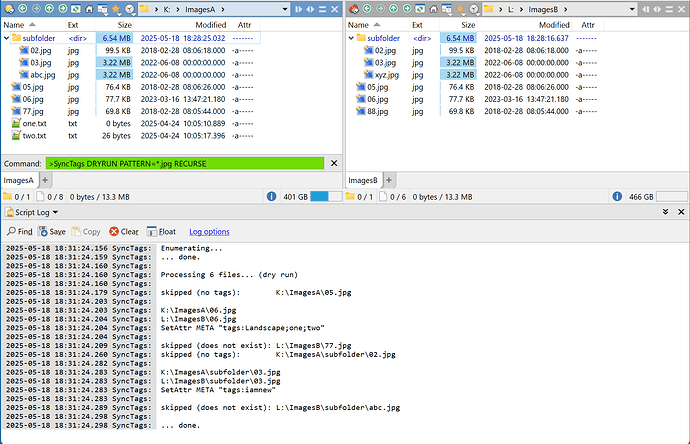Screen dimensions: 690x444
Task: Add a new tab next to ImagesA
Action: tap(45, 180)
